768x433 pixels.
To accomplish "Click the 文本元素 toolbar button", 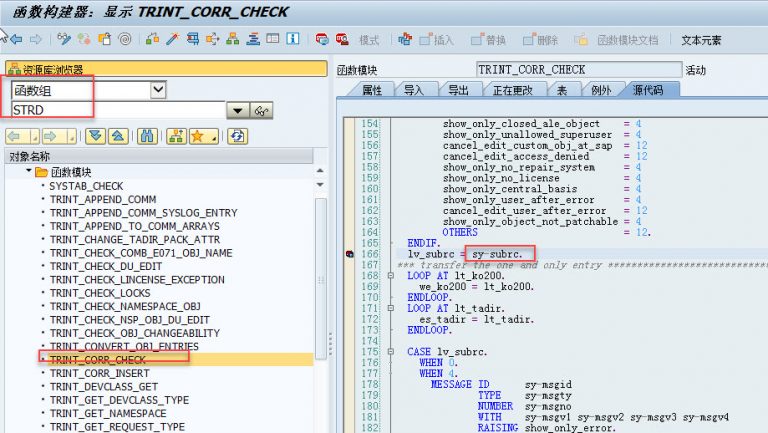I will [x=702, y=40].
